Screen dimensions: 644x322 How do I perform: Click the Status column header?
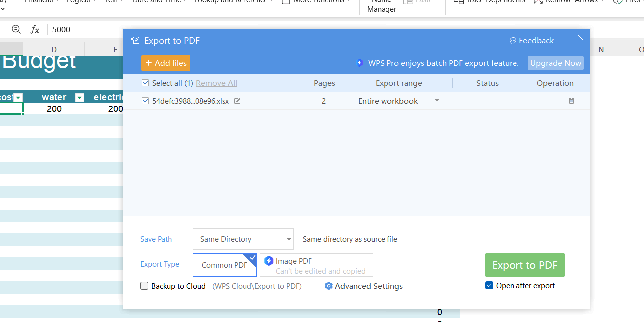point(487,83)
